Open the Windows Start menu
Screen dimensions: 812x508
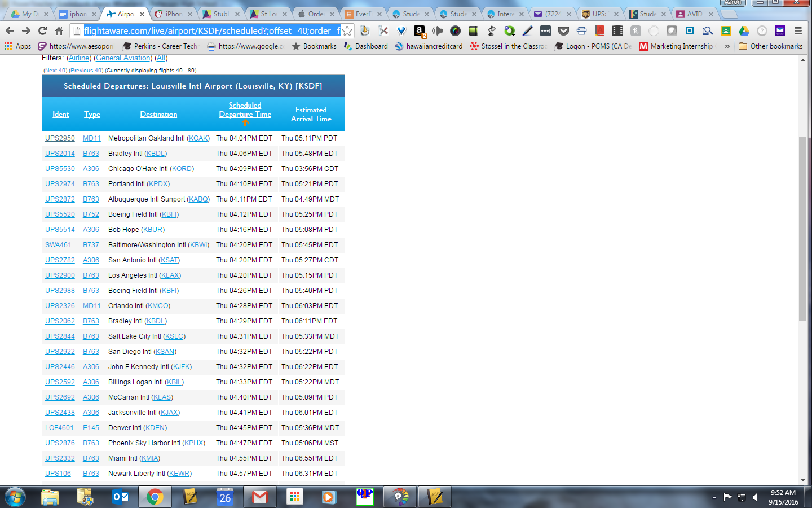(x=15, y=497)
